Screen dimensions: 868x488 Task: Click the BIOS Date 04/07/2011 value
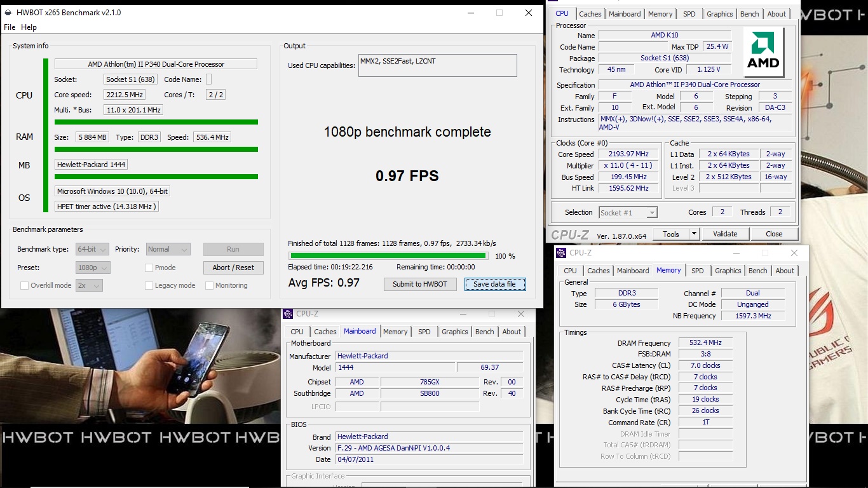pyautogui.click(x=429, y=459)
